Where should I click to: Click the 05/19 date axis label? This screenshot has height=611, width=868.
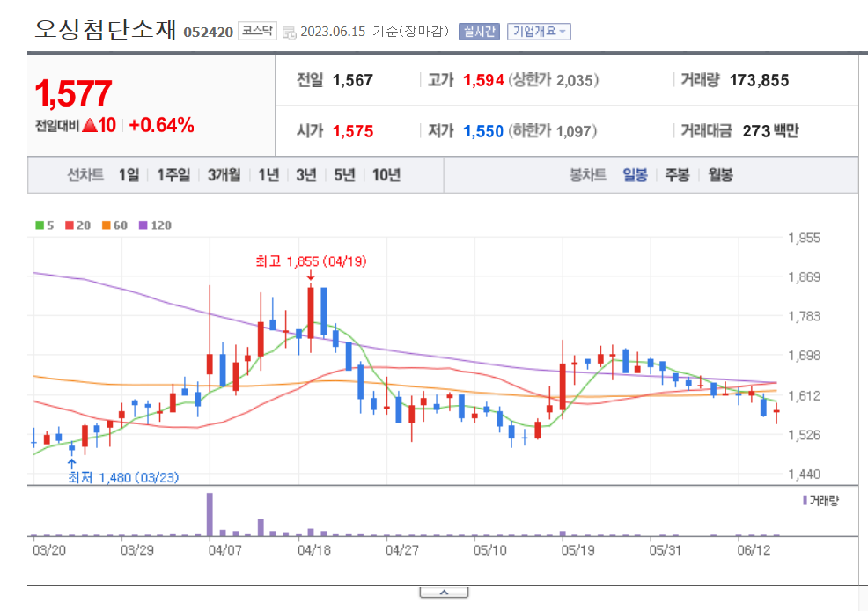tap(577, 550)
